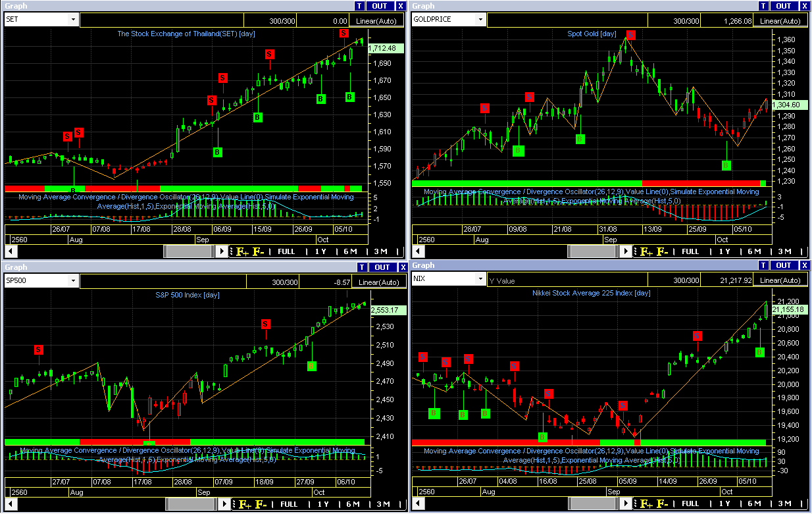
Task: Click the T button in the GOLDPRICE graph title bar
Action: (x=763, y=6)
